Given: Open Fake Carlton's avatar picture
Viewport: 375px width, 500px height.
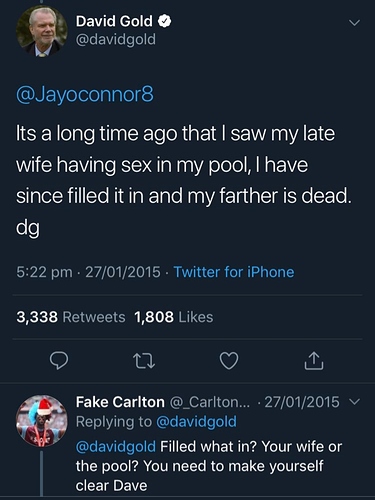Looking at the screenshot, I should [x=42, y=421].
